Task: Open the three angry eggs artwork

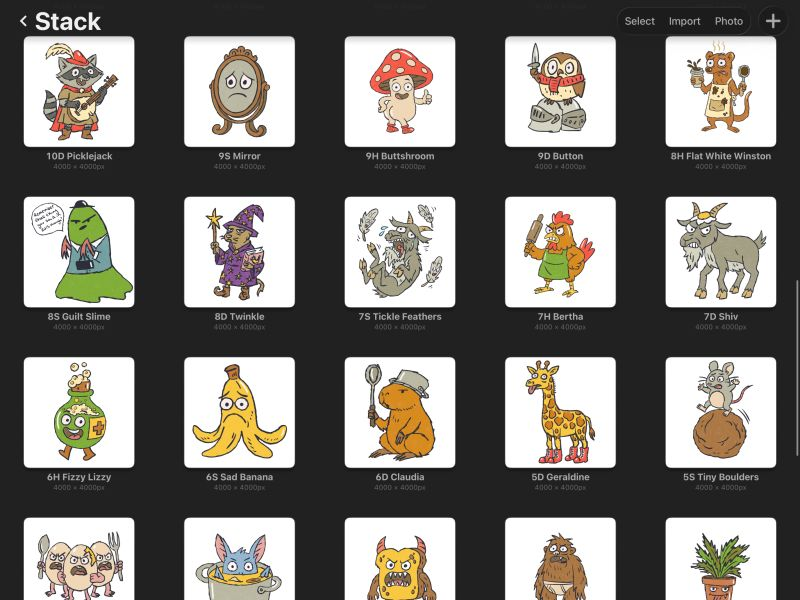Action: [x=79, y=559]
